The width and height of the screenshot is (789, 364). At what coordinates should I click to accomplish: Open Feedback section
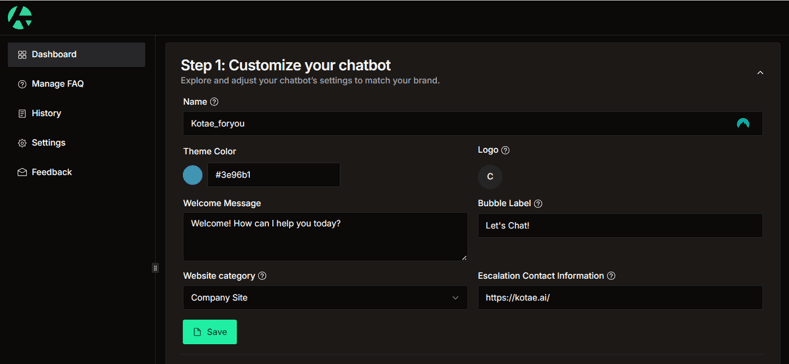point(76,172)
